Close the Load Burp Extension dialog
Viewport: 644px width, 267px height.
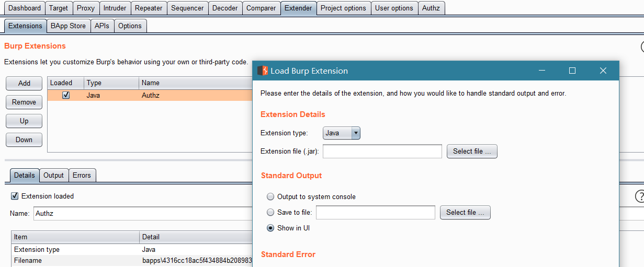[603, 71]
